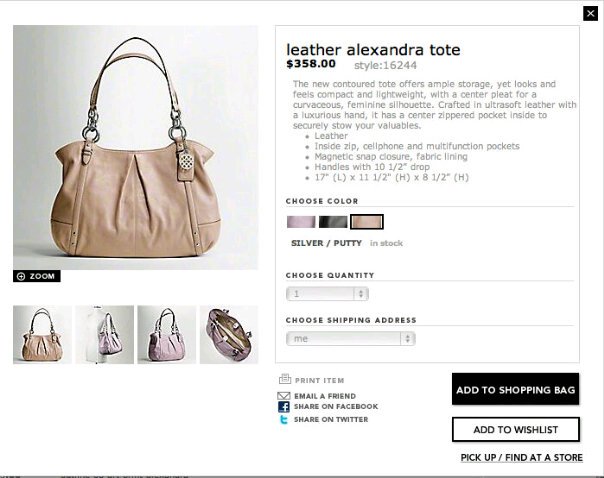Click the quantity dropdown stepper arrows
Viewport: 604px width, 478px height.
tap(361, 294)
